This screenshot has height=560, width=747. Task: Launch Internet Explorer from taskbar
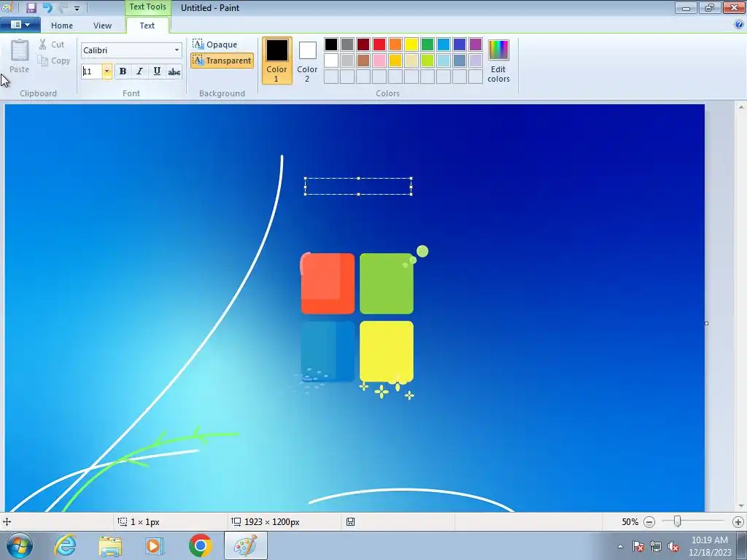pos(65,545)
